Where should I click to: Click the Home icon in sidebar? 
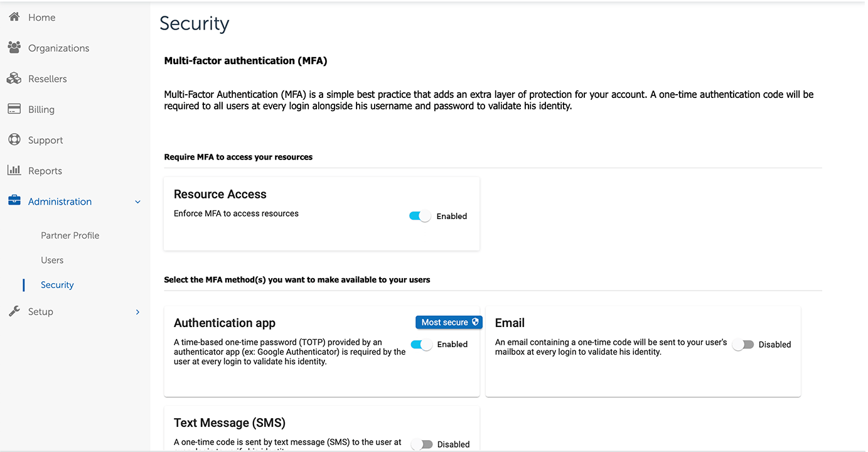click(14, 16)
